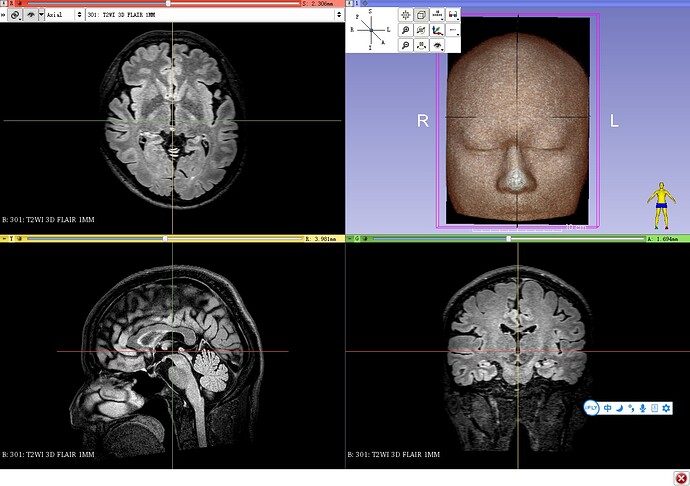
Task: Start IME voice input microphone
Action: (643, 408)
